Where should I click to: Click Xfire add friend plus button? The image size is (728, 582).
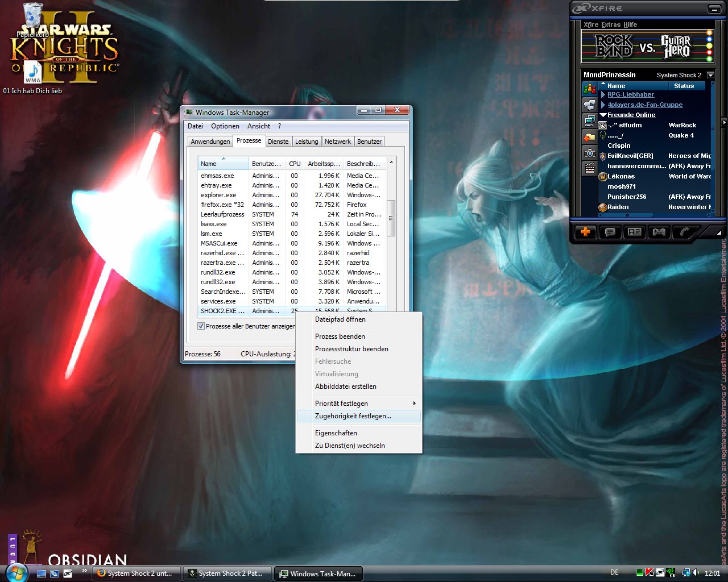pos(585,232)
